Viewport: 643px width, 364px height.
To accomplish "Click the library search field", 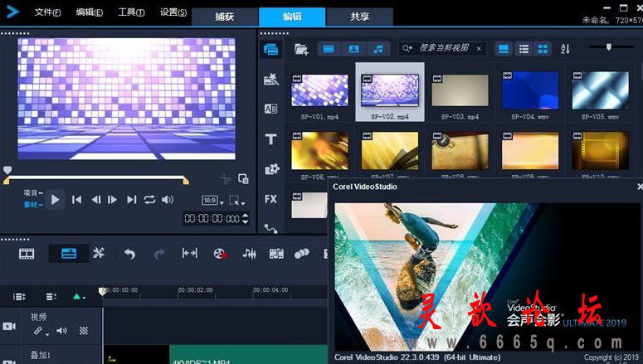I will [x=444, y=48].
